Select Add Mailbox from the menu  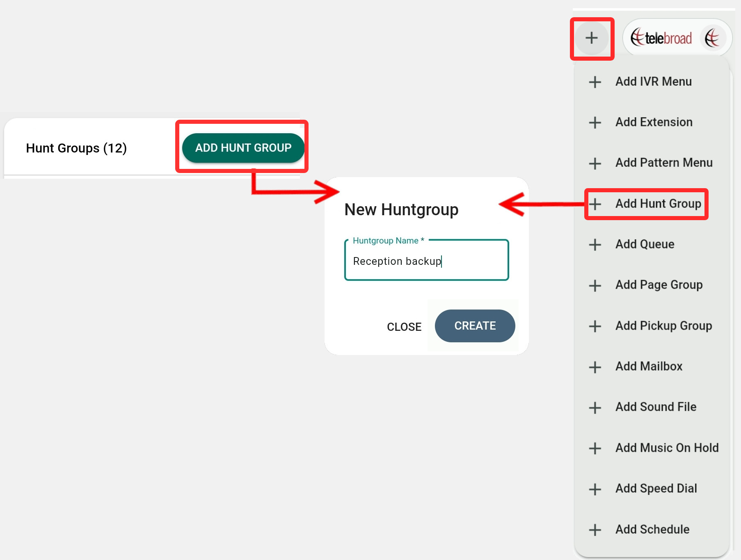pos(652,367)
